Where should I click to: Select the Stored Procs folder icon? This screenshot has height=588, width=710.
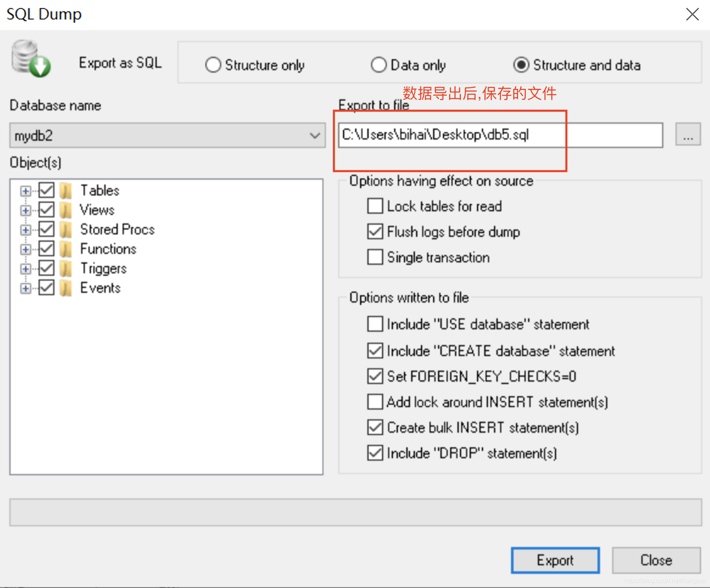[x=66, y=230]
